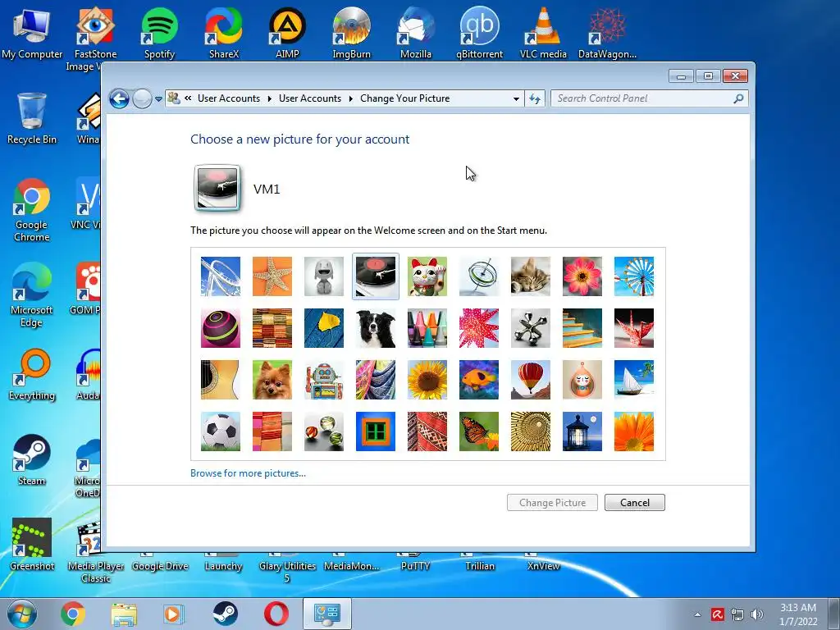Open Steam from the taskbar
This screenshot has width=840, height=630.
coord(226,614)
